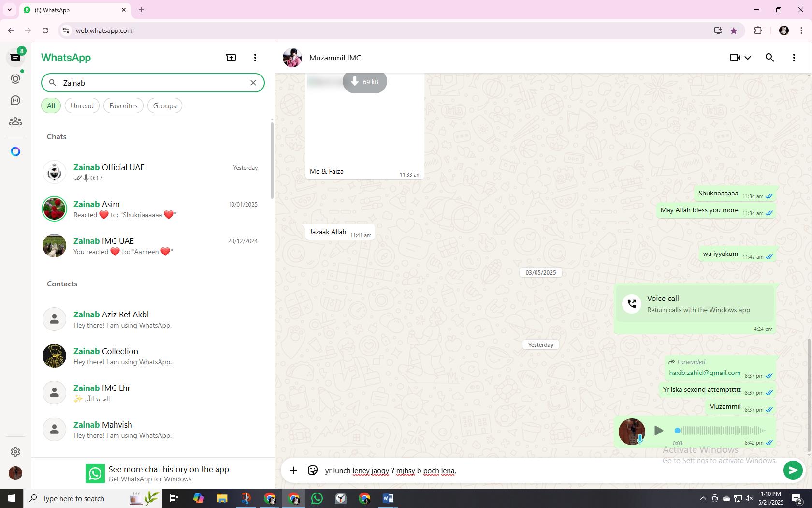Image resolution: width=812 pixels, height=508 pixels.
Task: Open a new browser tab
Action: (x=141, y=10)
